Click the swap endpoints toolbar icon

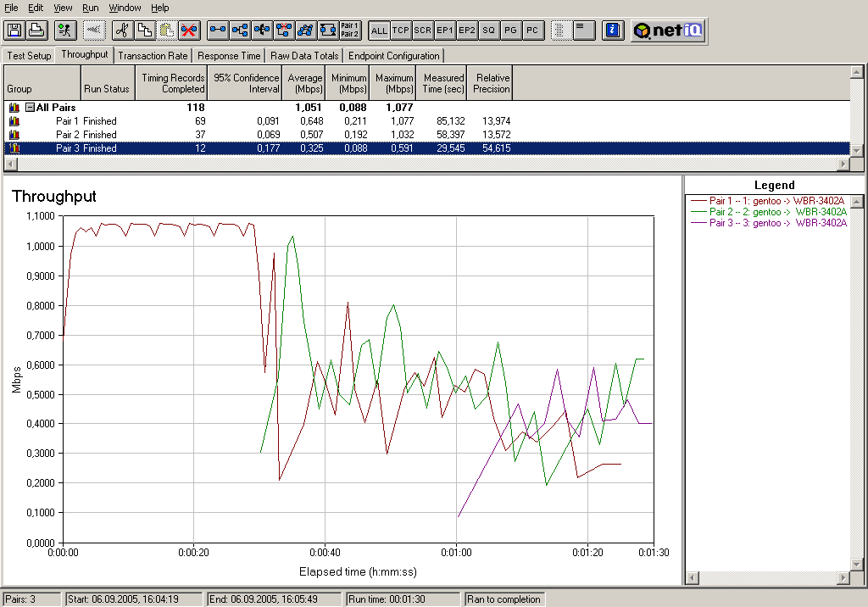coord(328,30)
